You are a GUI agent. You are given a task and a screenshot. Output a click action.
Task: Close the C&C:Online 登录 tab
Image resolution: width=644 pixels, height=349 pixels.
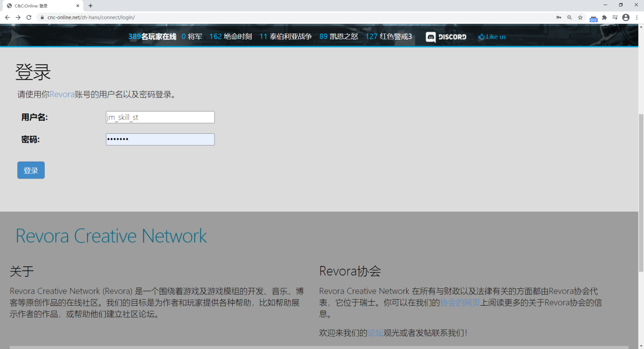(x=78, y=6)
